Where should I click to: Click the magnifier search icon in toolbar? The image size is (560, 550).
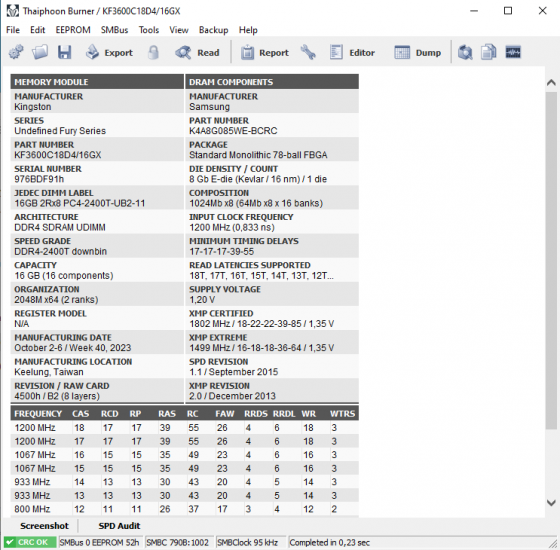click(465, 52)
